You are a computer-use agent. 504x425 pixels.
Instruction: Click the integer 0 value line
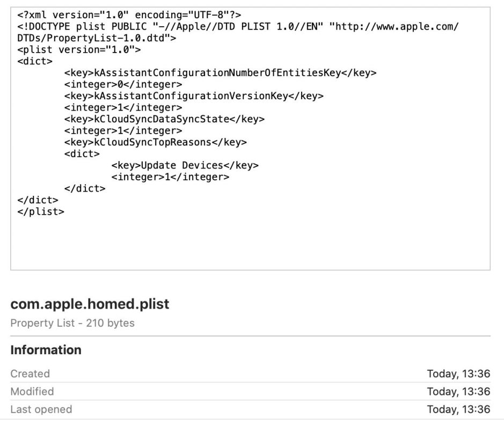[123, 85]
